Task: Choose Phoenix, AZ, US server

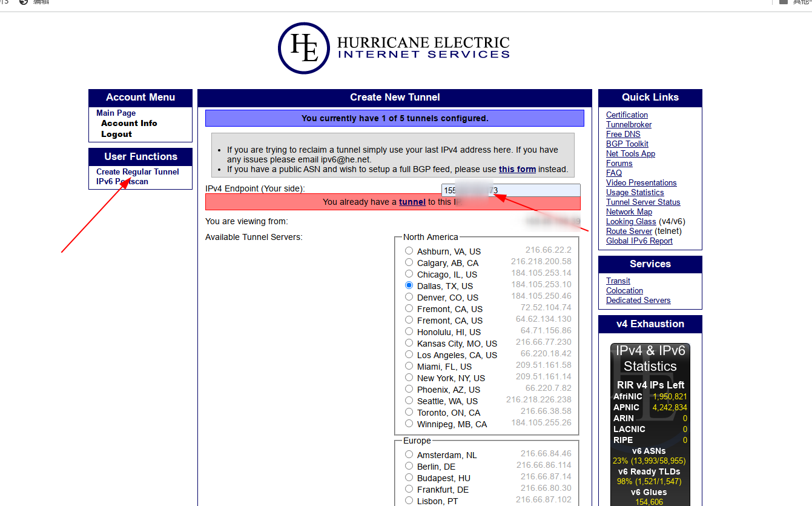Action: pyautogui.click(x=409, y=389)
